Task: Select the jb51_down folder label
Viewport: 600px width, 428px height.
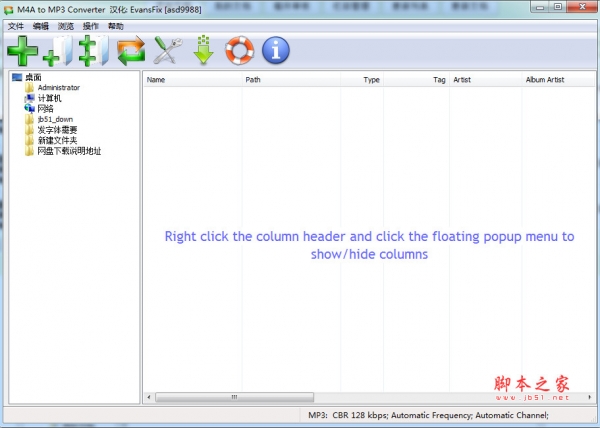Action: click(x=55, y=119)
